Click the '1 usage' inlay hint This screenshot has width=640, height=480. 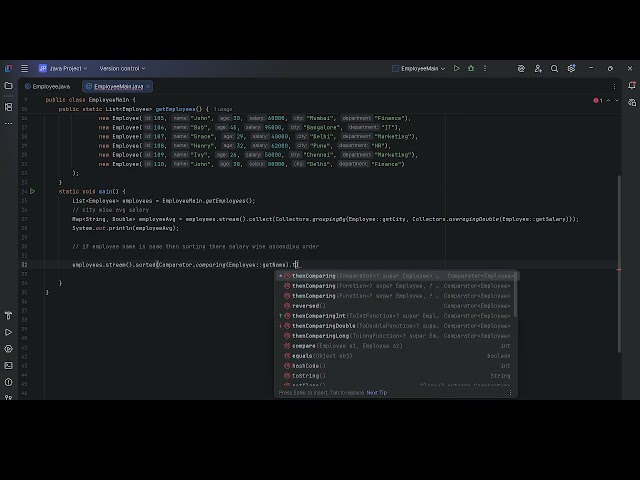click(x=223, y=109)
